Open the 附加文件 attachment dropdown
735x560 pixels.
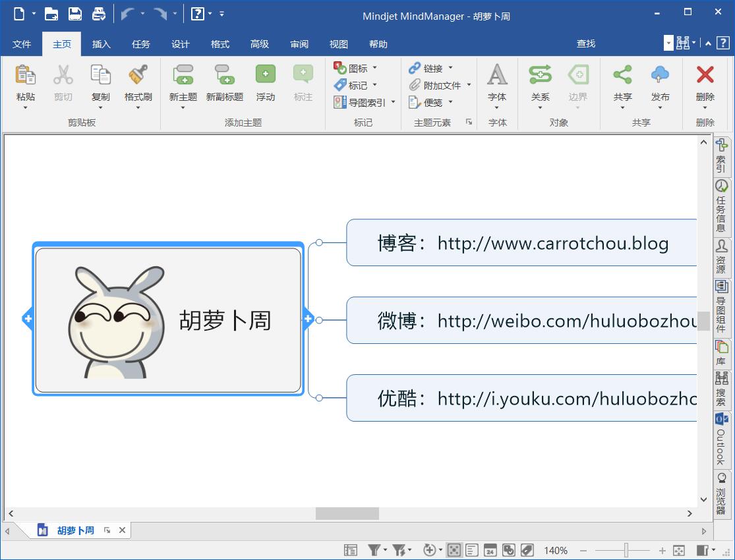click(x=469, y=85)
